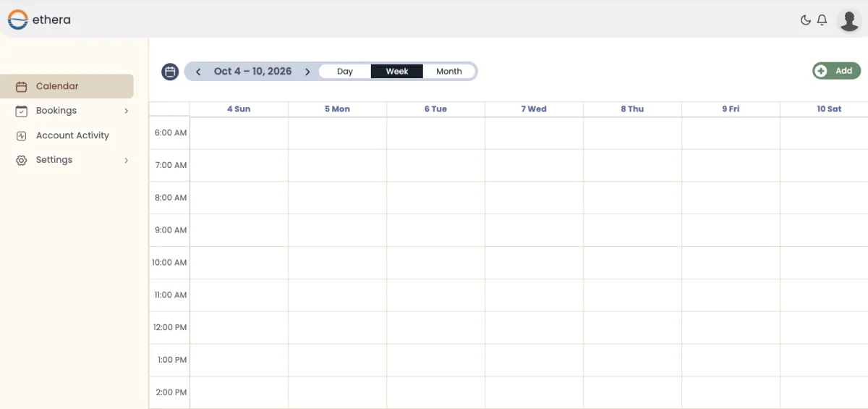Select Friday 1:00 PM time slot
This screenshot has width=868, height=409.
coord(731,360)
